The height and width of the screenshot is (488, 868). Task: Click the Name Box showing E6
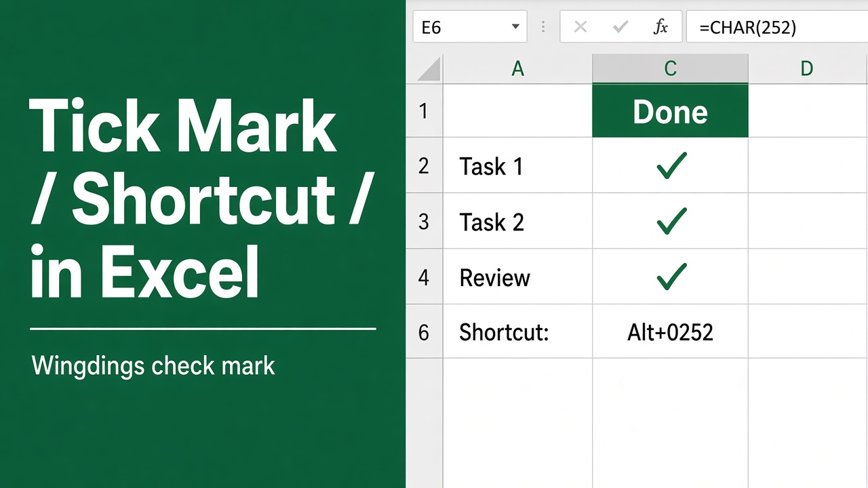tap(469, 27)
